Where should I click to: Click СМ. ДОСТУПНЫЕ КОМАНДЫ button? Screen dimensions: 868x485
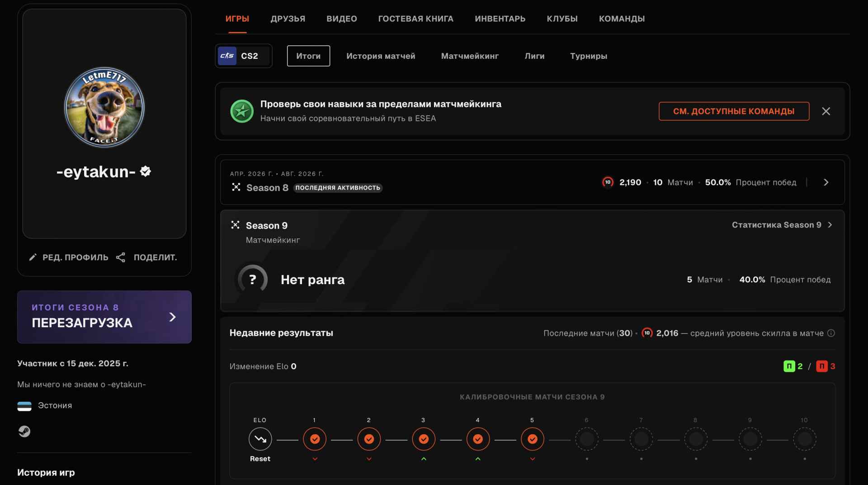tap(734, 111)
